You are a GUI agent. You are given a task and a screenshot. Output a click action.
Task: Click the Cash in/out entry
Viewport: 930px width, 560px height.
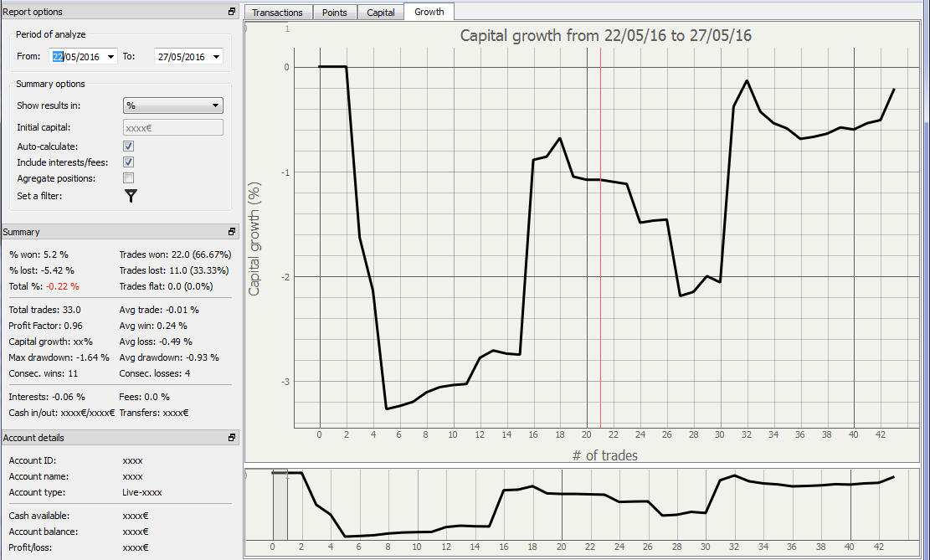(62, 413)
